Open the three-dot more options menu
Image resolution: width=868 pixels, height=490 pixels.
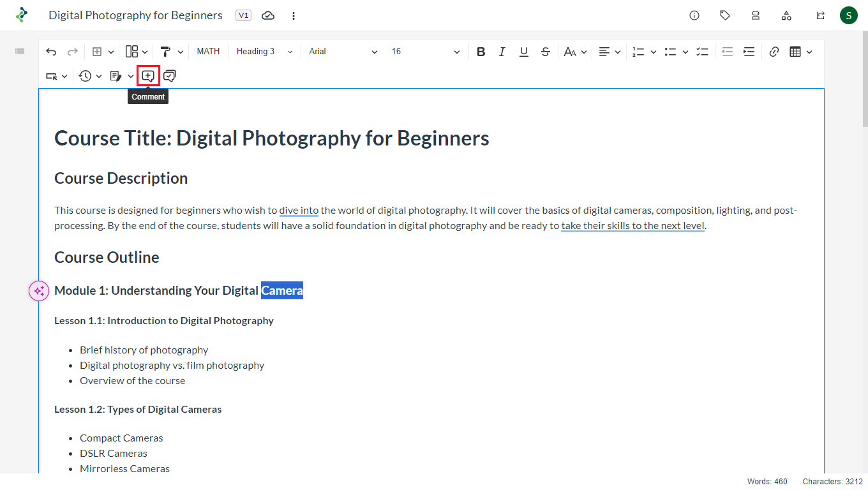click(294, 15)
